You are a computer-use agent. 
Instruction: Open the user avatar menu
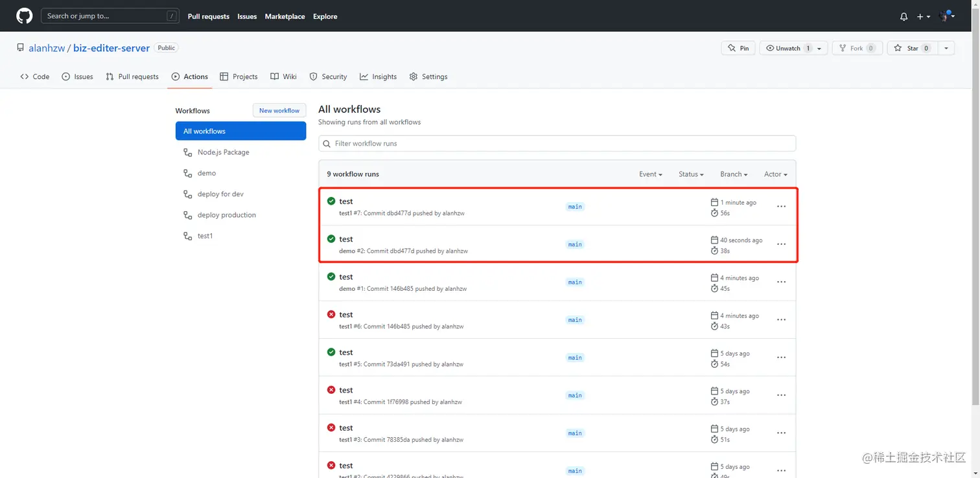[947, 16]
